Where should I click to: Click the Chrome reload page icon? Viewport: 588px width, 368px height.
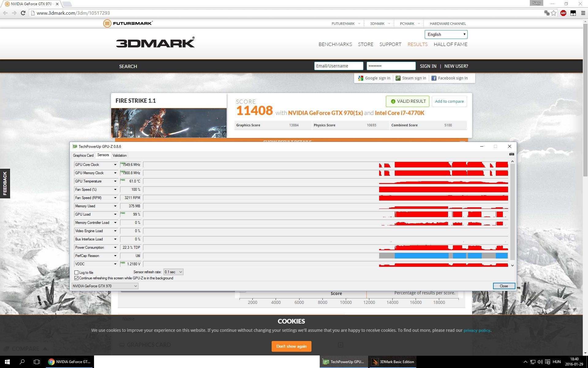coord(23,13)
